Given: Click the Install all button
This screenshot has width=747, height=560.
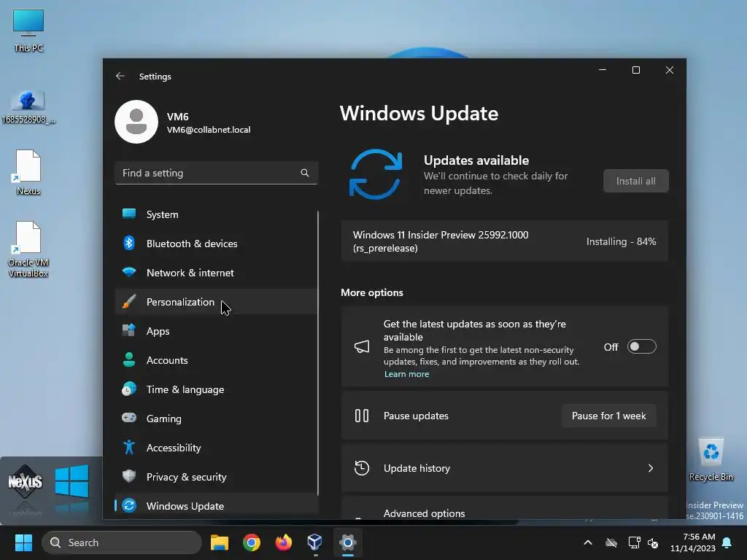Looking at the screenshot, I should 635,181.
